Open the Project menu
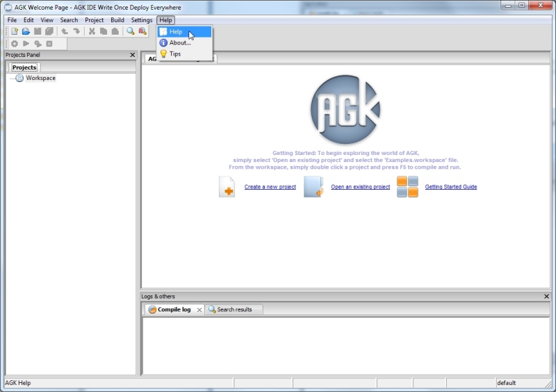 [x=94, y=20]
